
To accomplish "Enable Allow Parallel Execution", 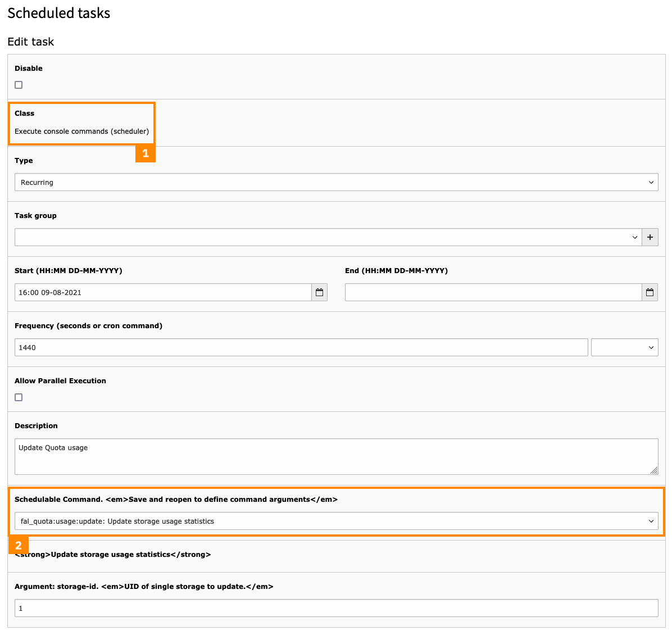I will click(19, 397).
